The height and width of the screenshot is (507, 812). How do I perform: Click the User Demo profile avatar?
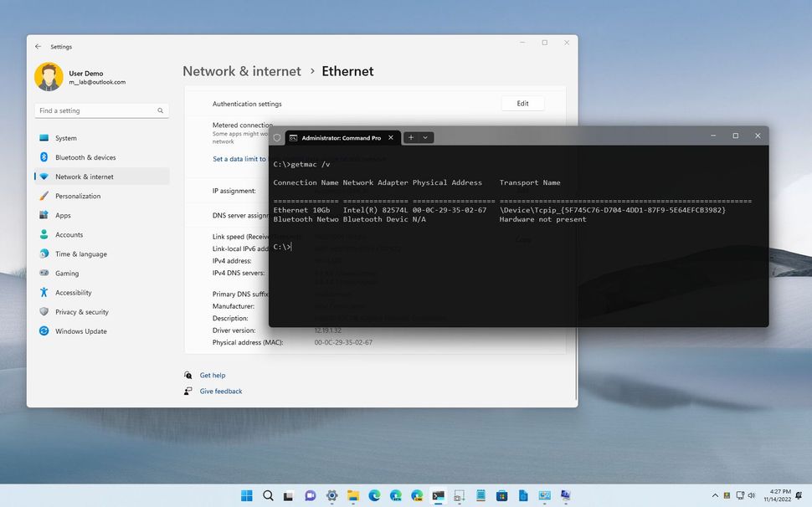pos(49,76)
